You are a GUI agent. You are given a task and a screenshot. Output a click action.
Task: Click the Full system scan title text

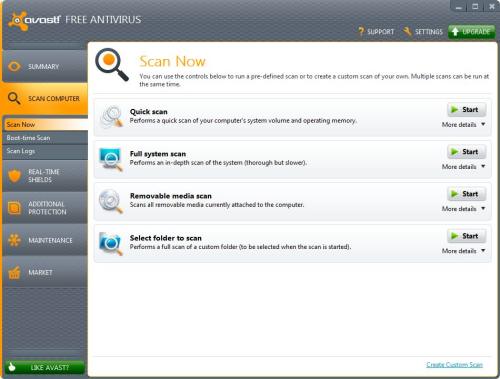point(158,154)
